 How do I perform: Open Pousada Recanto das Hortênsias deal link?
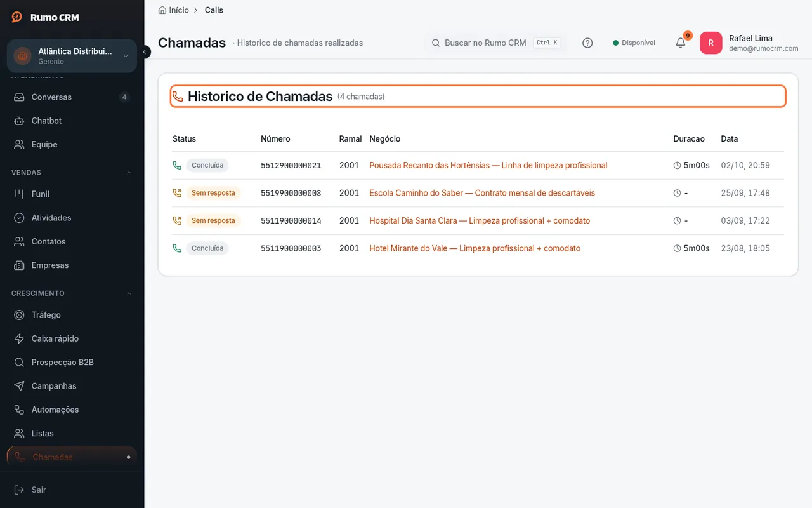(x=488, y=165)
